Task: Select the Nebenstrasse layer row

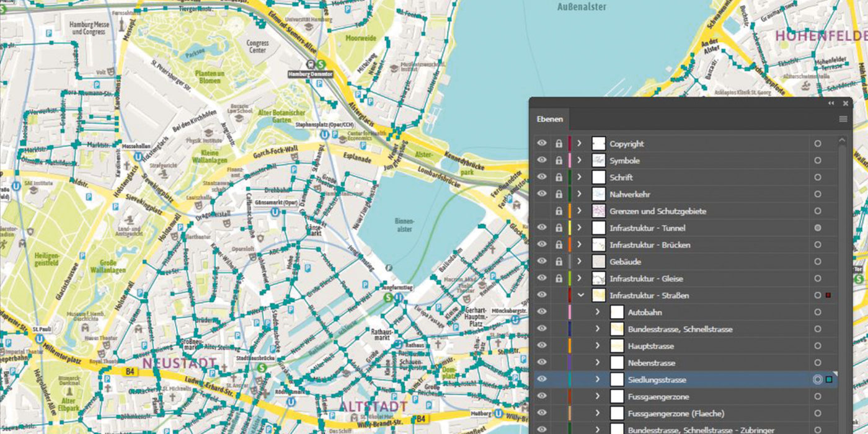Action: pos(682,362)
